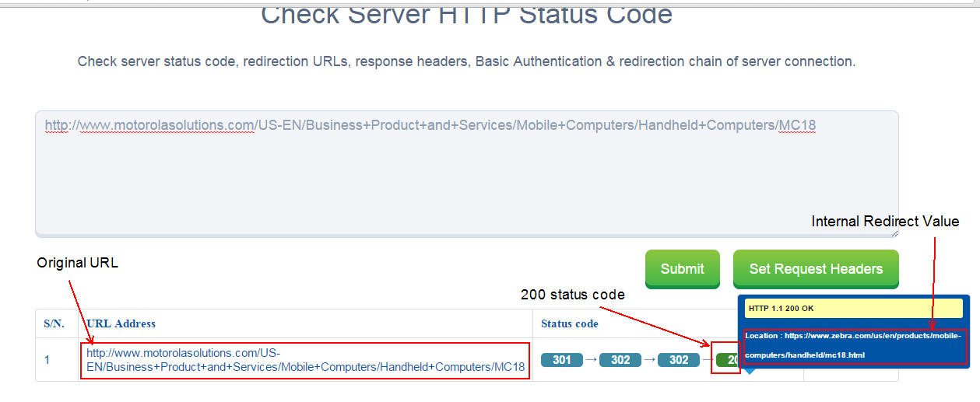Viewport: 980px width, 402px height.
Task: Click the URL Address column header
Action: coord(121,323)
